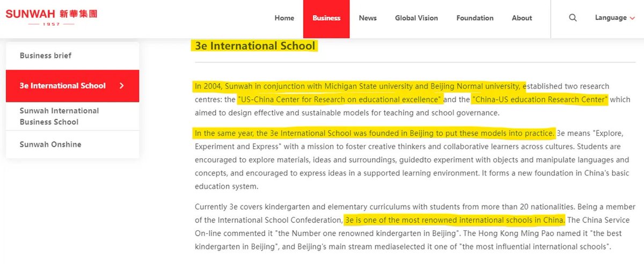The height and width of the screenshot is (264, 644).
Task: Open the Foundation page
Action: point(474,18)
